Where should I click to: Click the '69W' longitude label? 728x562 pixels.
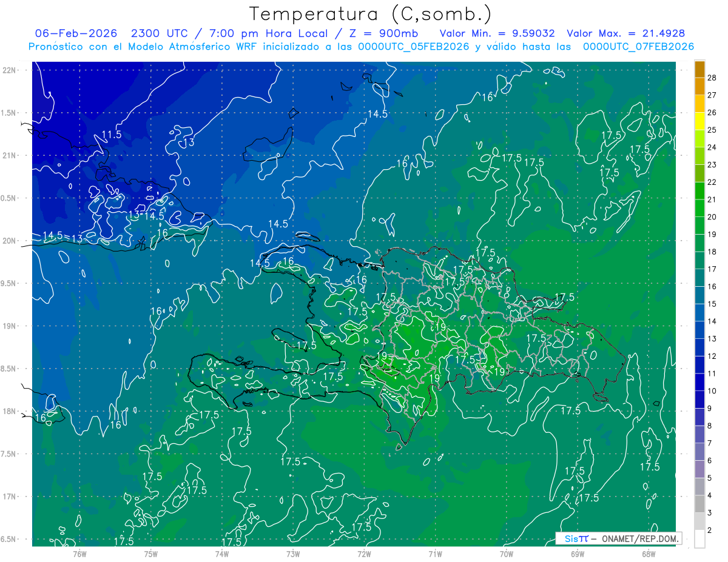point(578,554)
